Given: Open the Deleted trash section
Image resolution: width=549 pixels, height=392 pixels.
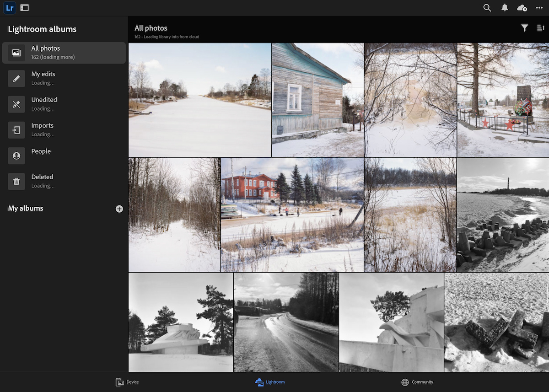Looking at the screenshot, I should 16,181.
